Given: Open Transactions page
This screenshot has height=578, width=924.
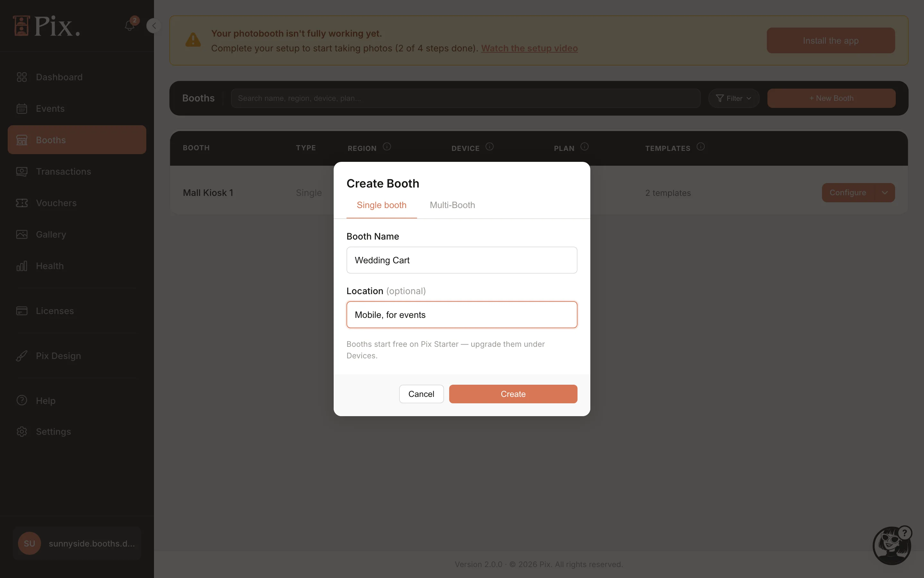Looking at the screenshot, I should (x=77, y=172).
